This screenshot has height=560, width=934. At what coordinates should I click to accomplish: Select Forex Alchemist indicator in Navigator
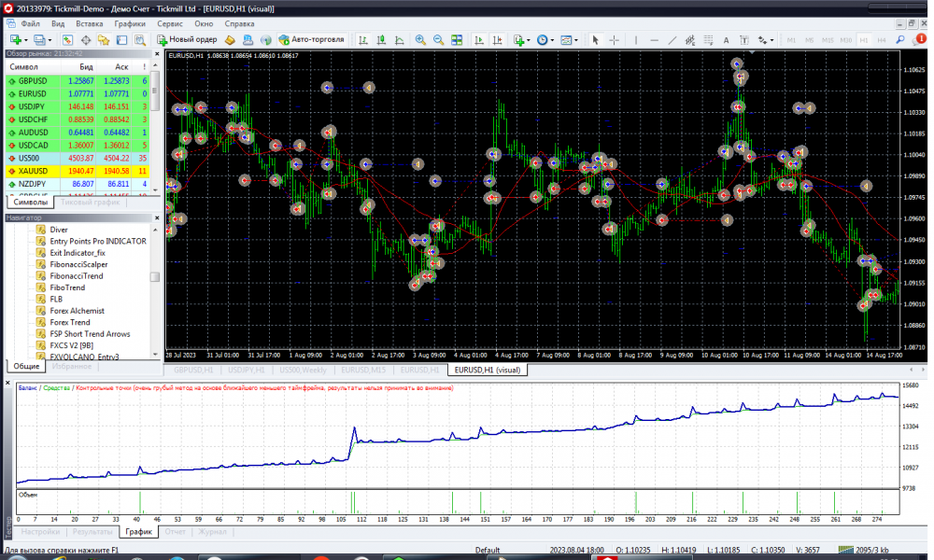(x=77, y=311)
